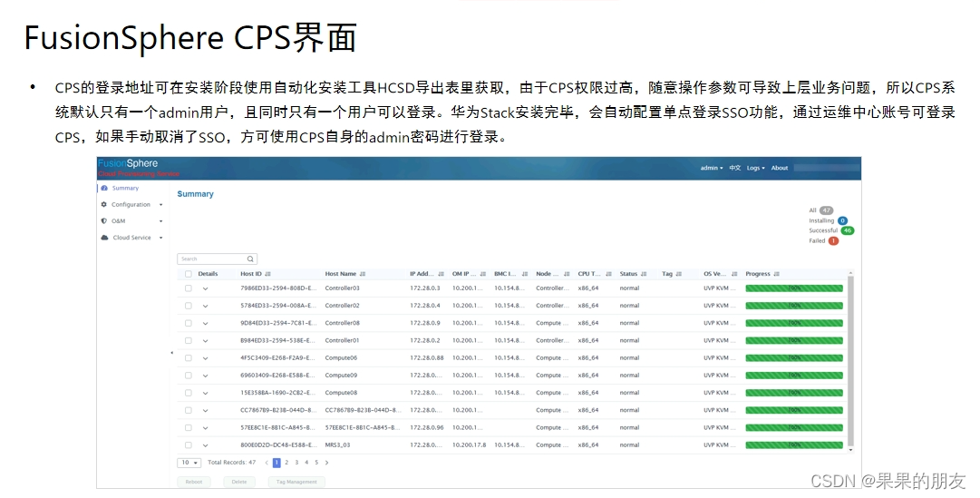The height and width of the screenshot is (498, 980).
Task: Expand details for Controller03 row
Action: [205, 289]
